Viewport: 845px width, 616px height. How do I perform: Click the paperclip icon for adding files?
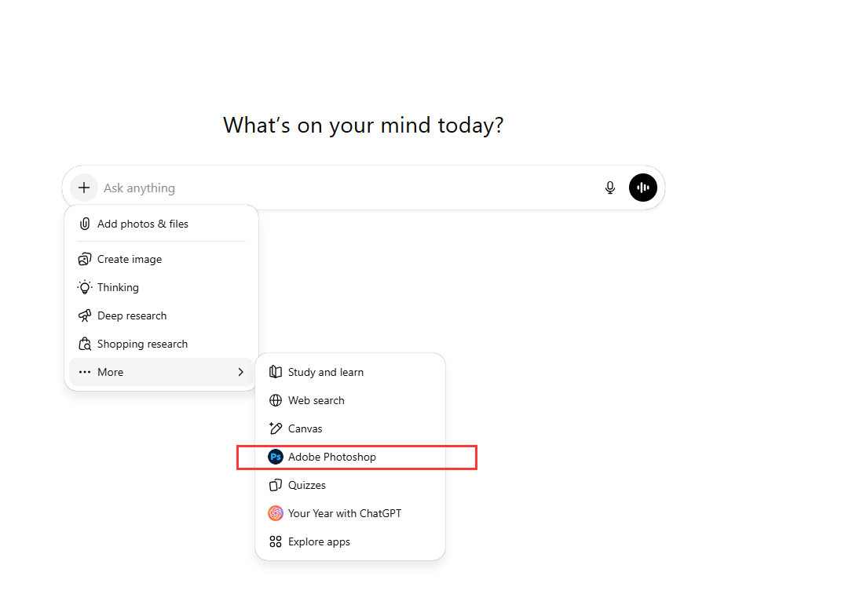click(x=85, y=224)
